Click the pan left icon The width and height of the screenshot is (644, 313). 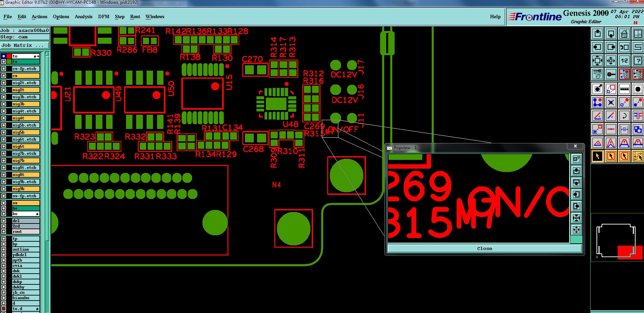tap(597, 47)
